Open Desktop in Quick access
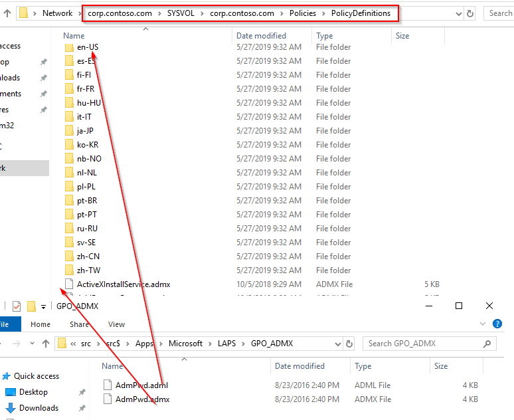514x420 pixels. (33, 392)
